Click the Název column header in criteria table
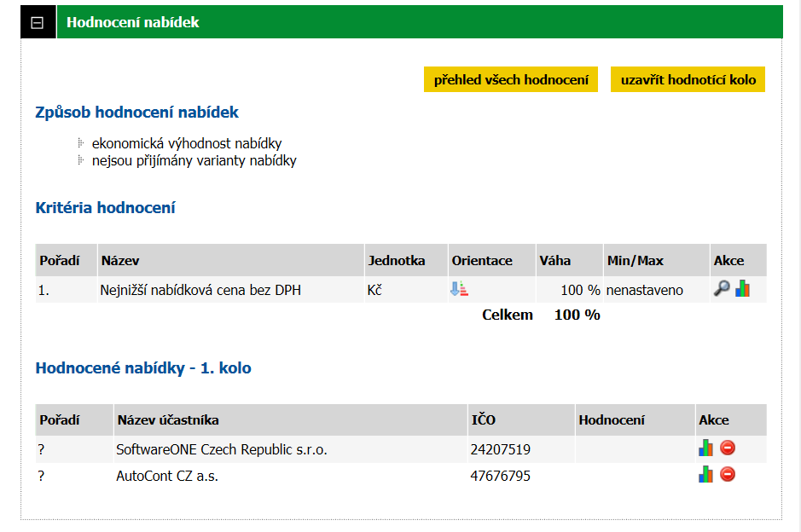The image size is (801, 532). (120, 260)
